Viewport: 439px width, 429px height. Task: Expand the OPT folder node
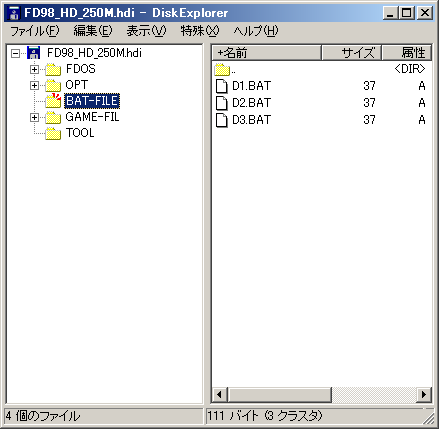coord(34,85)
